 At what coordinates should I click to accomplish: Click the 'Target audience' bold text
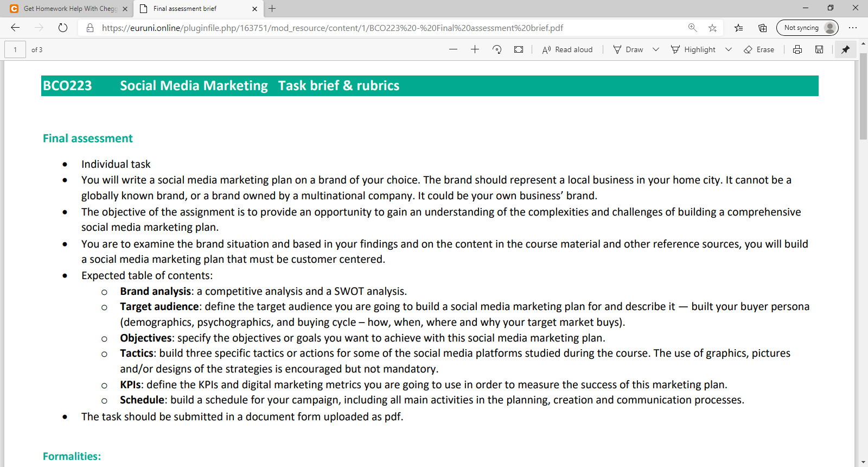tap(159, 307)
